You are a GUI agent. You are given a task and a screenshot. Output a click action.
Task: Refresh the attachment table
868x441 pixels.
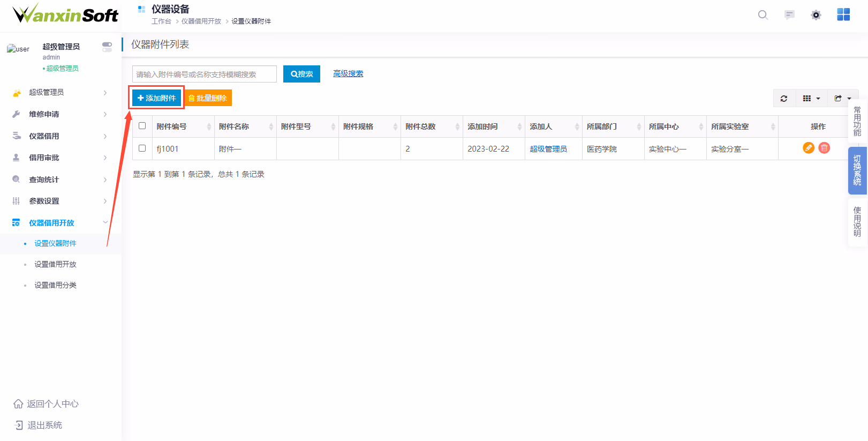point(784,99)
